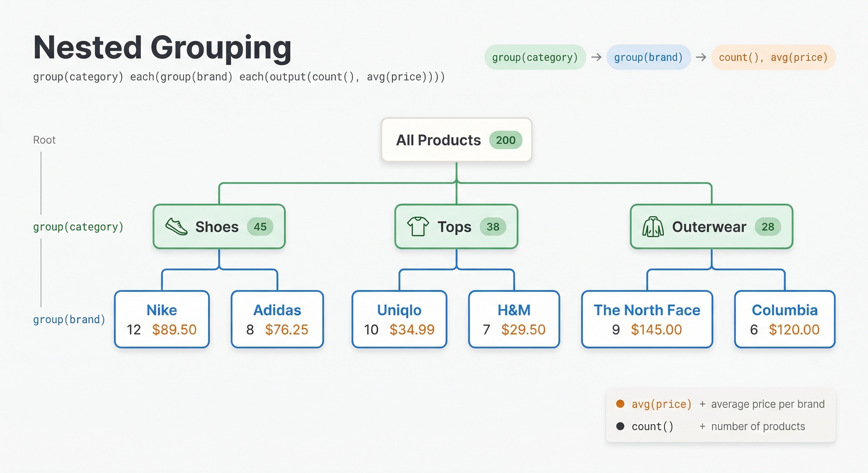Image resolution: width=868 pixels, height=473 pixels.
Task: Click the query expression under Nested Grouping
Action: 239,77
